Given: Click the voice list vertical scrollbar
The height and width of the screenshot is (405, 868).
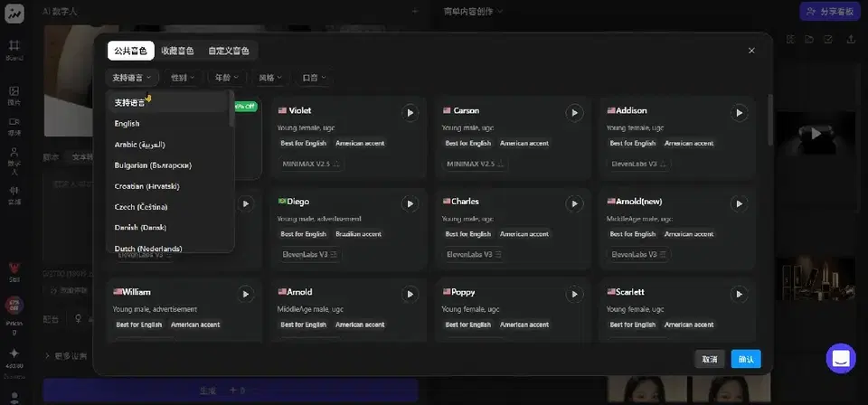Looking at the screenshot, I should [770, 119].
